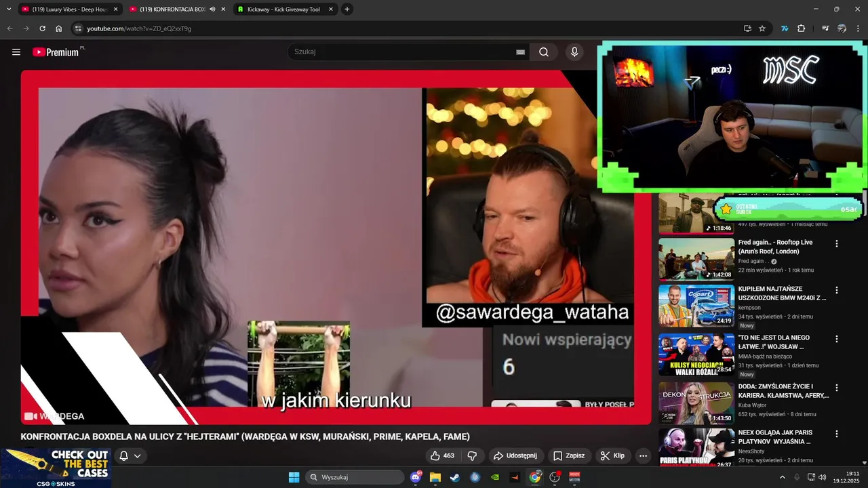
Task: Bookmark this page with the star
Action: point(762,28)
